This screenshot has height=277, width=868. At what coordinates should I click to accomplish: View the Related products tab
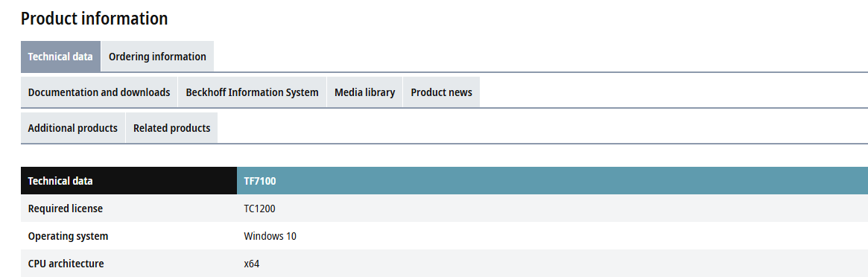tap(171, 128)
